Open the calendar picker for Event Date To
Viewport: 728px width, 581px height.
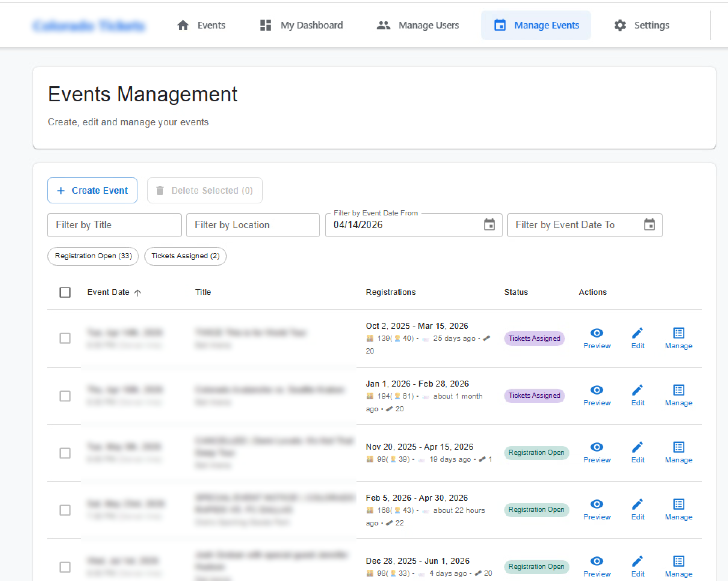pos(650,225)
